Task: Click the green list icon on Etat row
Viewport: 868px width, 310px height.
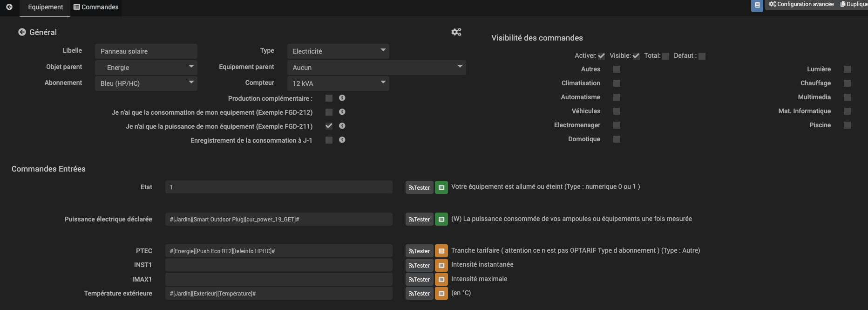Action: 441,187
